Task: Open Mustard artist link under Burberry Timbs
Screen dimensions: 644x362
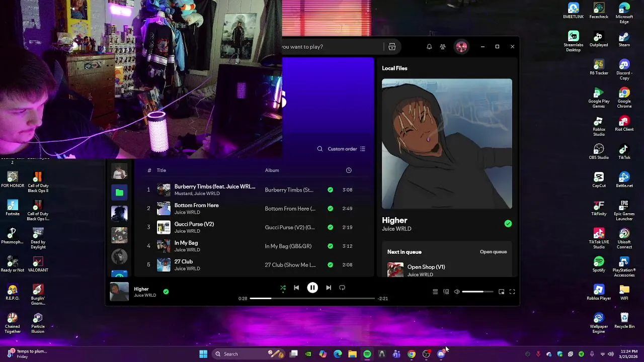Action: 183,194
